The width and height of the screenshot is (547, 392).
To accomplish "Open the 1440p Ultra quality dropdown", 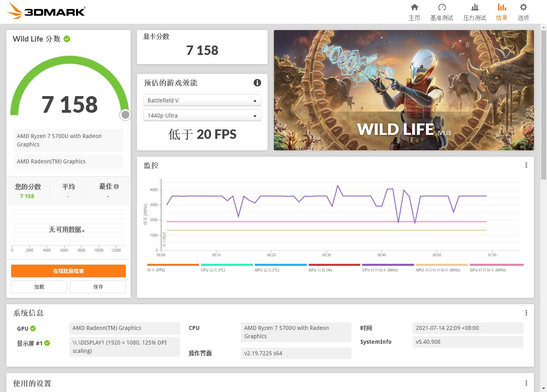I will point(202,115).
